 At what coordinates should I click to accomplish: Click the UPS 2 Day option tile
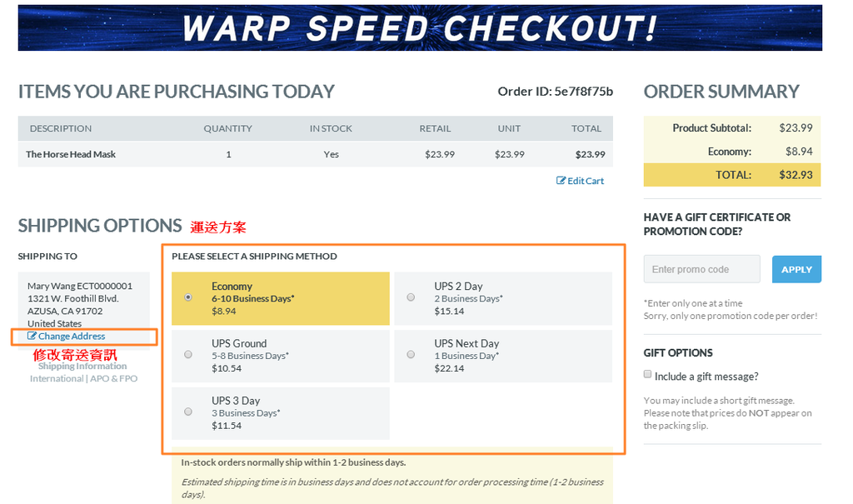503,298
